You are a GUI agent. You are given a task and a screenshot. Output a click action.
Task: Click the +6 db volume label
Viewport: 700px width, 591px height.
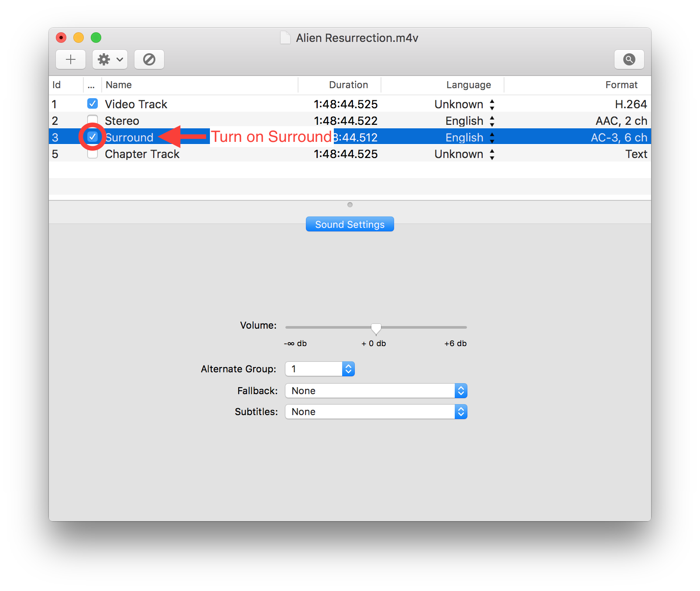point(456,344)
